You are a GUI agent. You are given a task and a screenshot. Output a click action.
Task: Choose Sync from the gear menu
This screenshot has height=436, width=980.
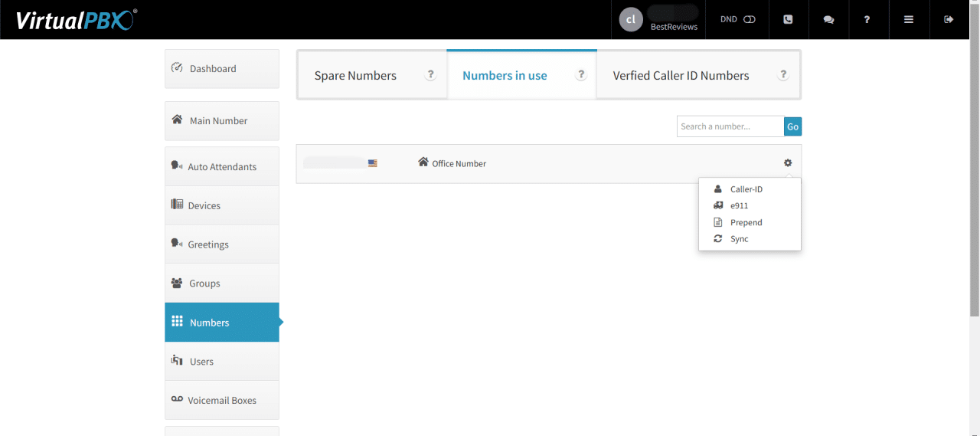[750, 239]
